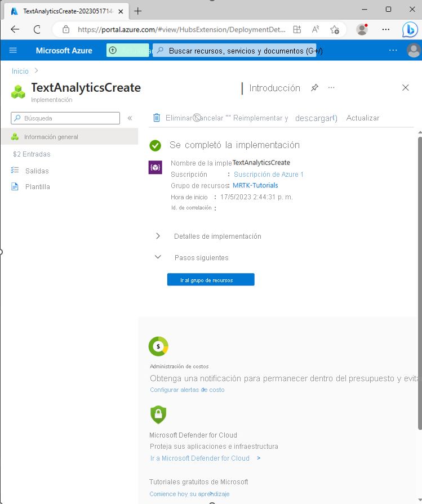422x504 pixels.
Task: Add this page to favorites
Action: tap(335, 30)
